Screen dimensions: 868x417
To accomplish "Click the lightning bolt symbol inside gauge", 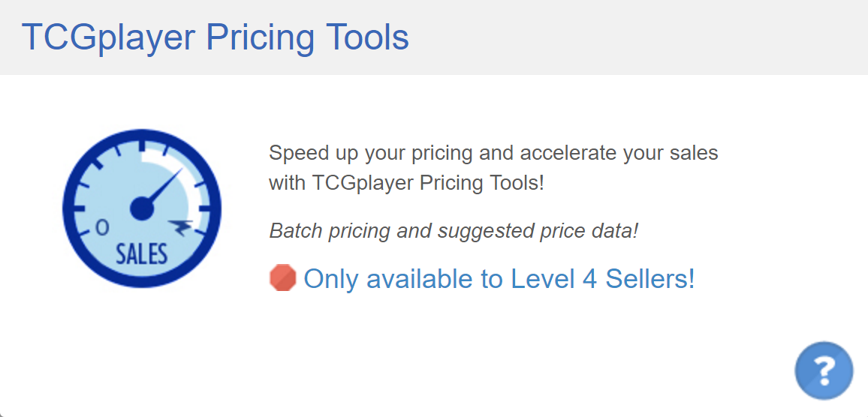I will (182, 227).
